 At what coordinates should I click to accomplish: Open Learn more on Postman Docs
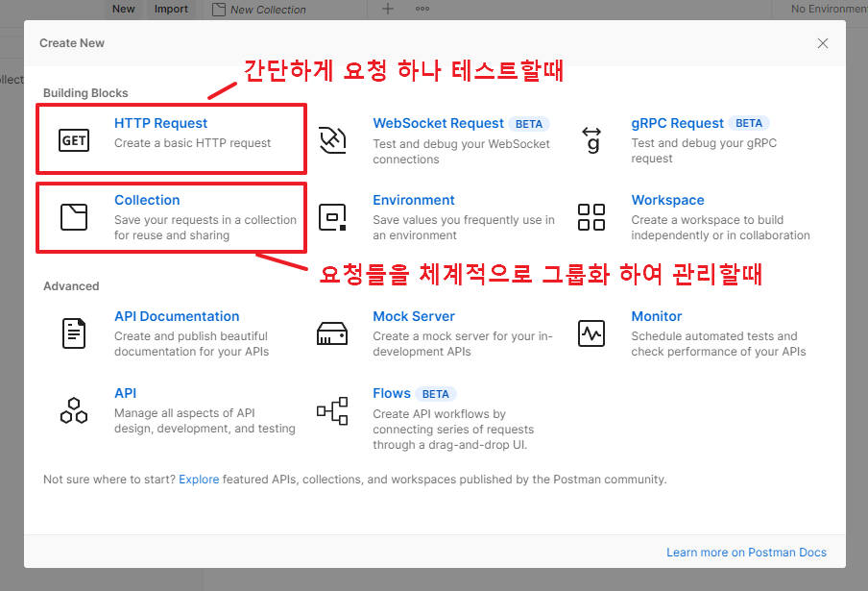coord(746,553)
